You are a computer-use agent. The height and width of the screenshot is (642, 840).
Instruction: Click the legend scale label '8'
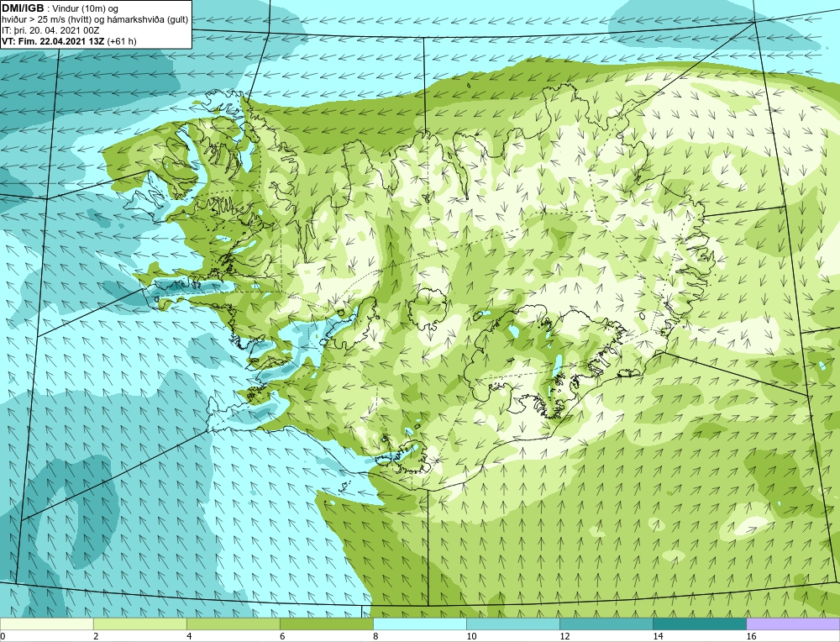(375, 636)
